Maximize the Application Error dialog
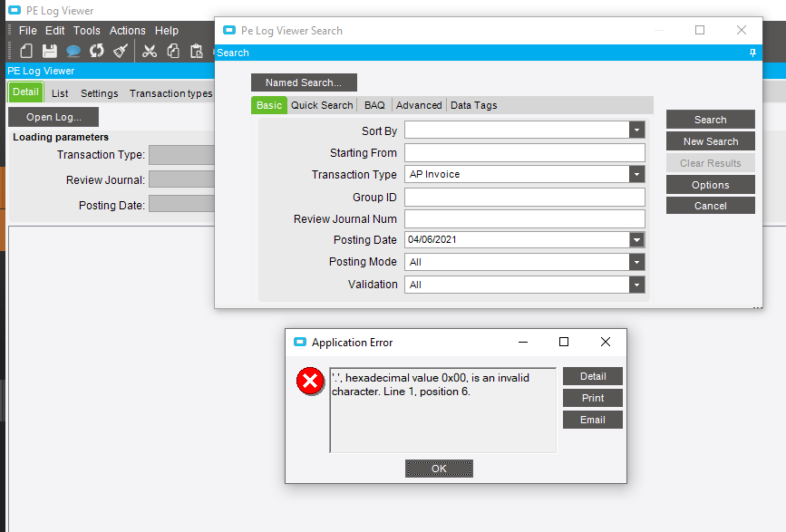The width and height of the screenshot is (786, 532). click(x=563, y=342)
